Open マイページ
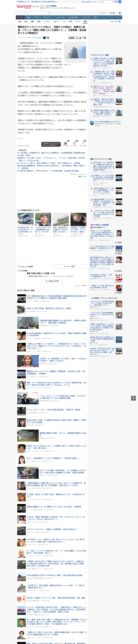 click(103, 13)
